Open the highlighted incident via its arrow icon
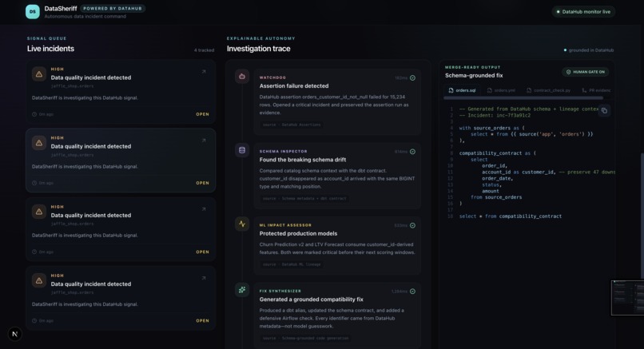Viewport: 644px width, 349px height. pos(204,141)
